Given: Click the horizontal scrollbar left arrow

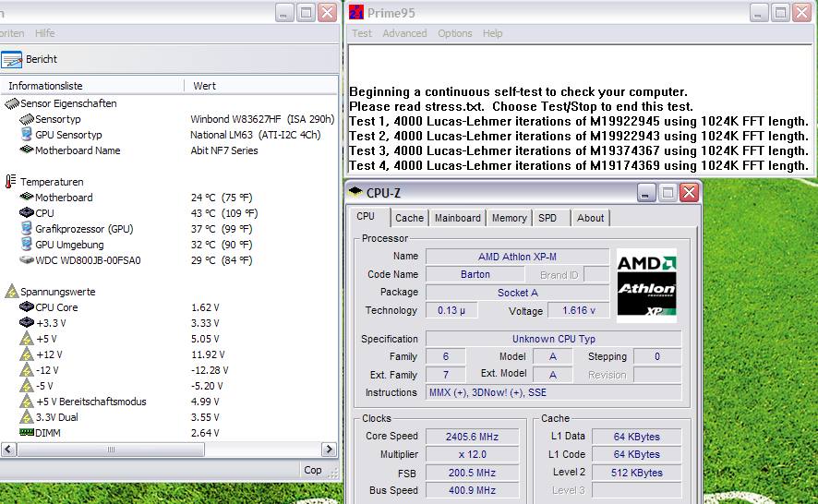Looking at the screenshot, I should [9, 450].
